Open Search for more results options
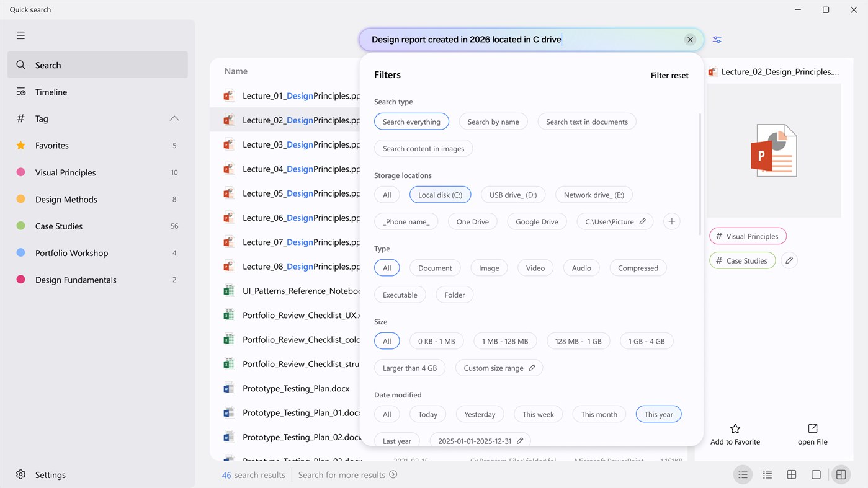This screenshot has width=868, height=488. click(347, 474)
